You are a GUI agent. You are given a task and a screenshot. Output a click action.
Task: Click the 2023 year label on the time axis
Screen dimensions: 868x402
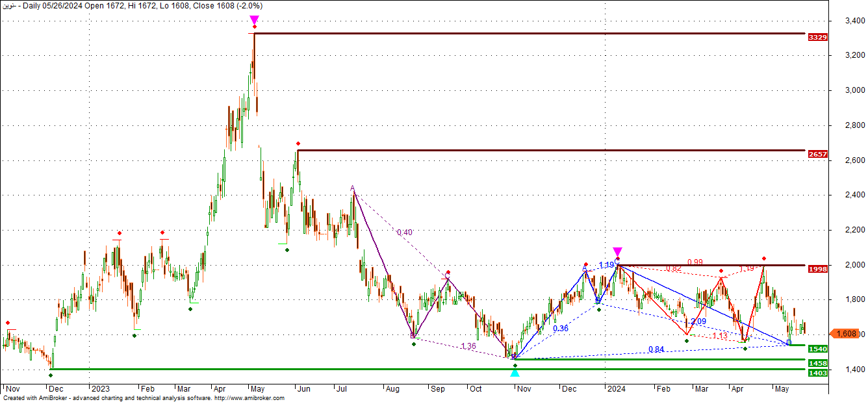pyautogui.click(x=101, y=388)
